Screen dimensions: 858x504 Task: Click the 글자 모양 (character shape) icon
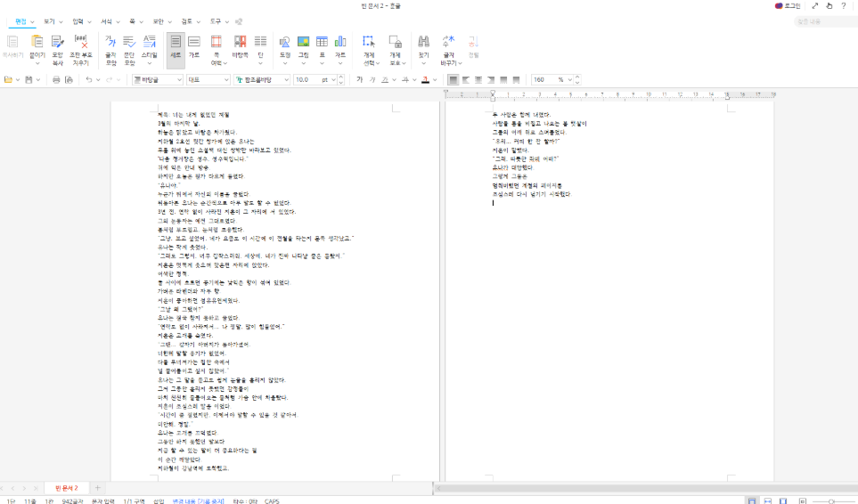pos(110,50)
